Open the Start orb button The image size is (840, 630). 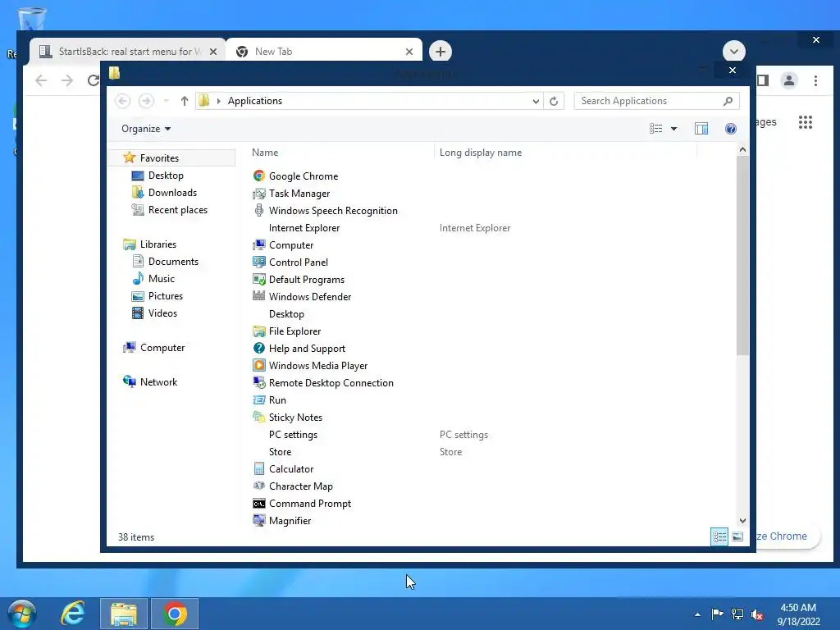point(22,614)
